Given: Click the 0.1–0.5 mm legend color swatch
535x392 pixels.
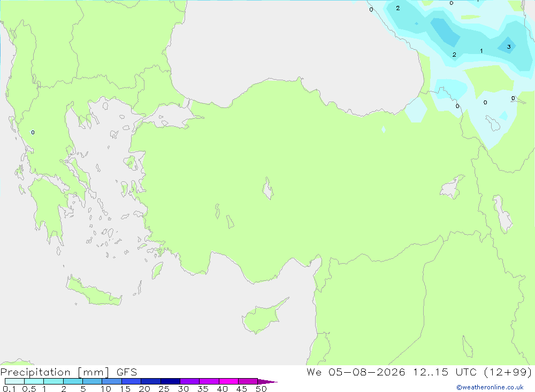Looking at the screenshot, I should (14, 381).
